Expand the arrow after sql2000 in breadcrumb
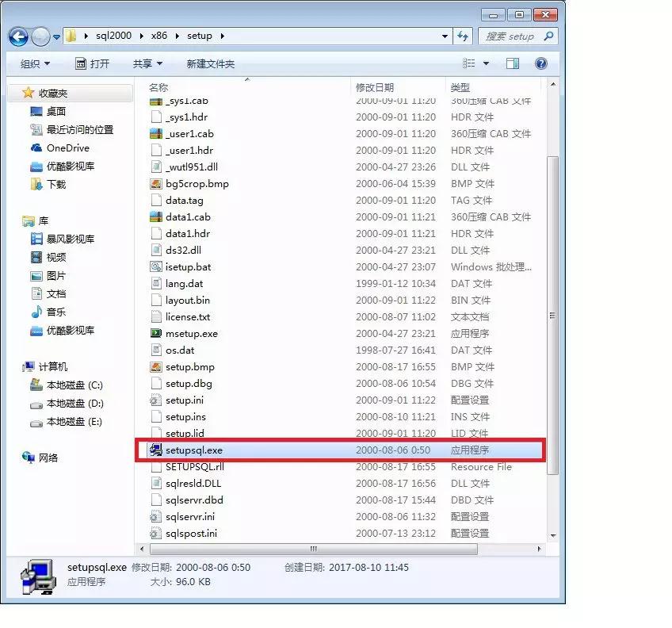The width and height of the screenshot is (672, 628). pyautogui.click(x=141, y=36)
